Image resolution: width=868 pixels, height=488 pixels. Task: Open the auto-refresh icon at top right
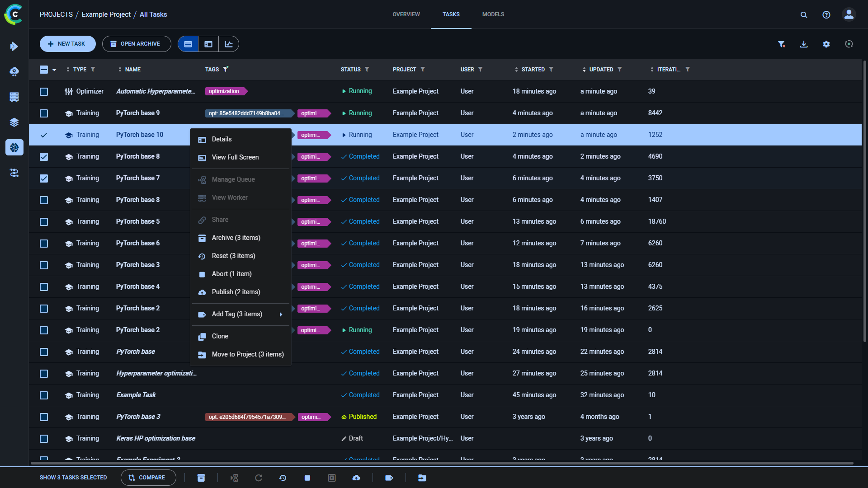pyautogui.click(x=849, y=44)
